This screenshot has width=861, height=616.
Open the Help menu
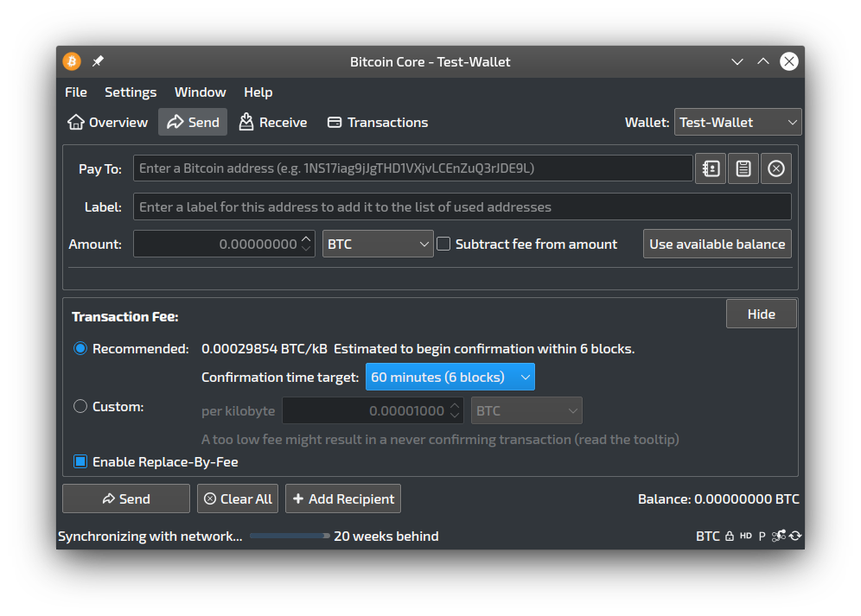[258, 92]
